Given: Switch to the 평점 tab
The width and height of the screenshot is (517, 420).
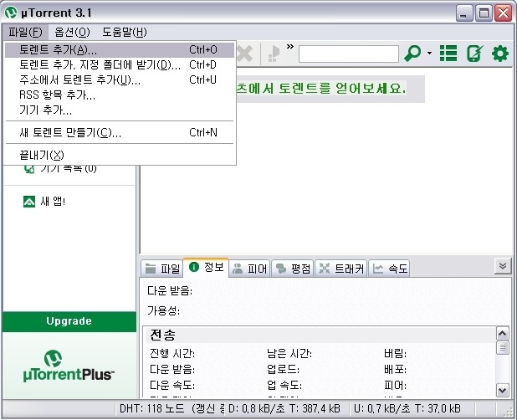Looking at the screenshot, I should click(x=293, y=269).
